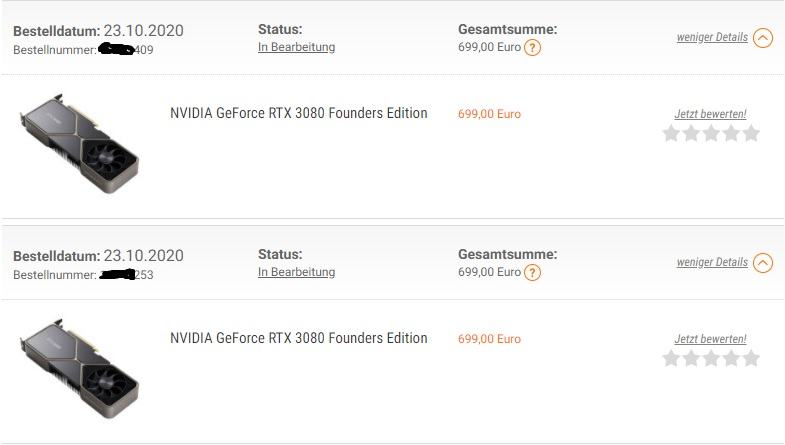The height and width of the screenshot is (445, 785).
Task: Give first RTX 3080 one star
Action: click(x=671, y=134)
